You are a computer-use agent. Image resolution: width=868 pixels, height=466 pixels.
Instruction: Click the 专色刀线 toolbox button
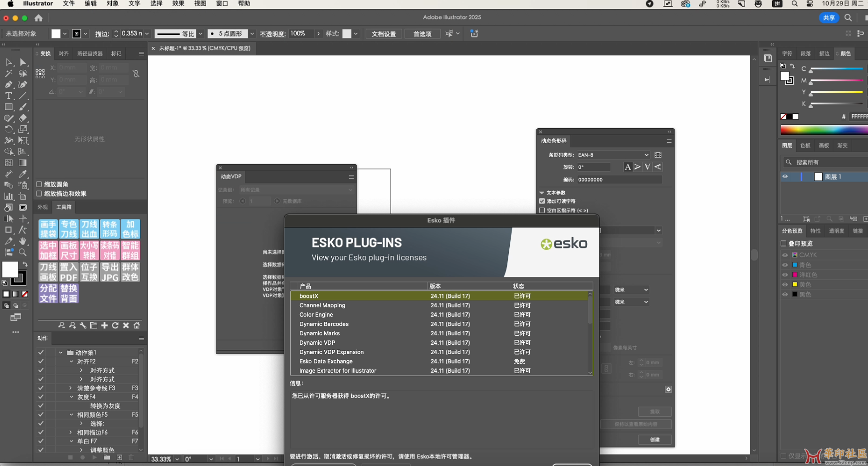[x=69, y=229]
